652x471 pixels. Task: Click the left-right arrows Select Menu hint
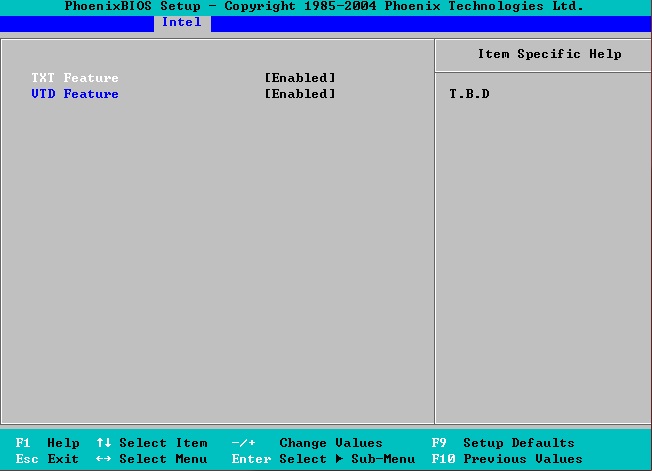(x=152, y=459)
